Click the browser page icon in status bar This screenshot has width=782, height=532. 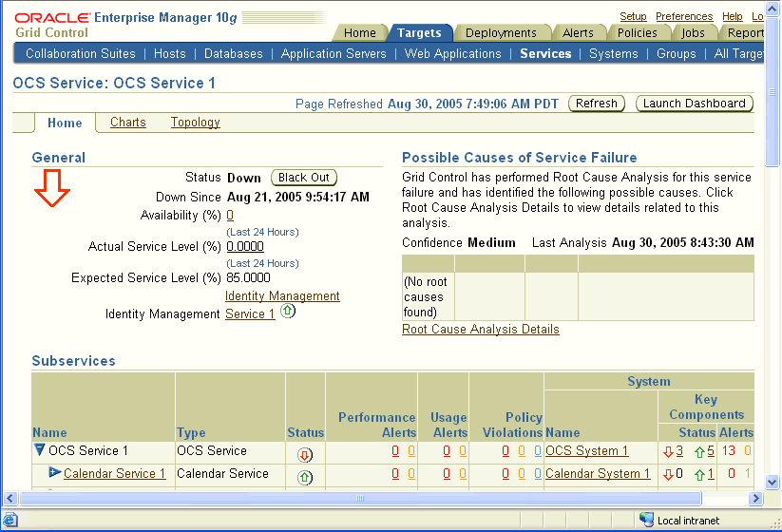coord(12,521)
